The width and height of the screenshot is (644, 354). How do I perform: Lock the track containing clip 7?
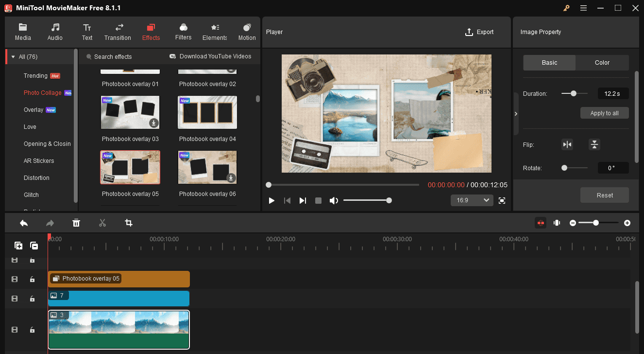pyautogui.click(x=32, y=299)
